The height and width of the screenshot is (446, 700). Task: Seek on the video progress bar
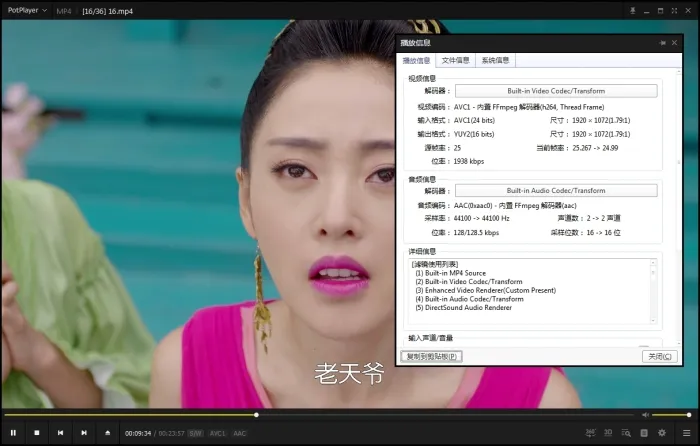(319, 415)
